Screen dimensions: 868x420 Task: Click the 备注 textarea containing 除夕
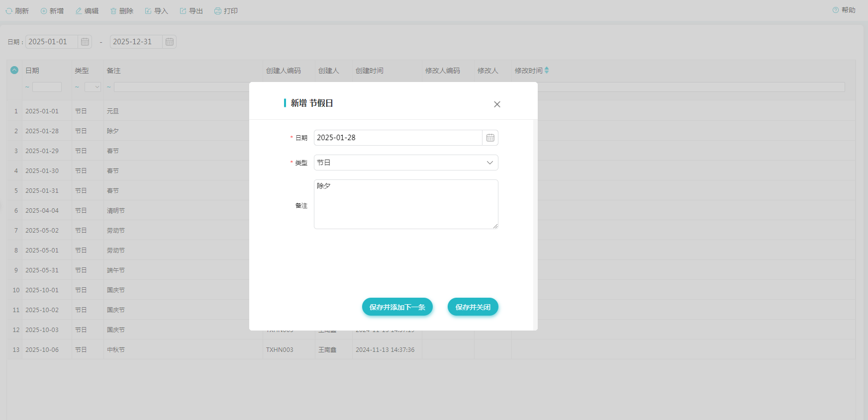pos(405,204)
